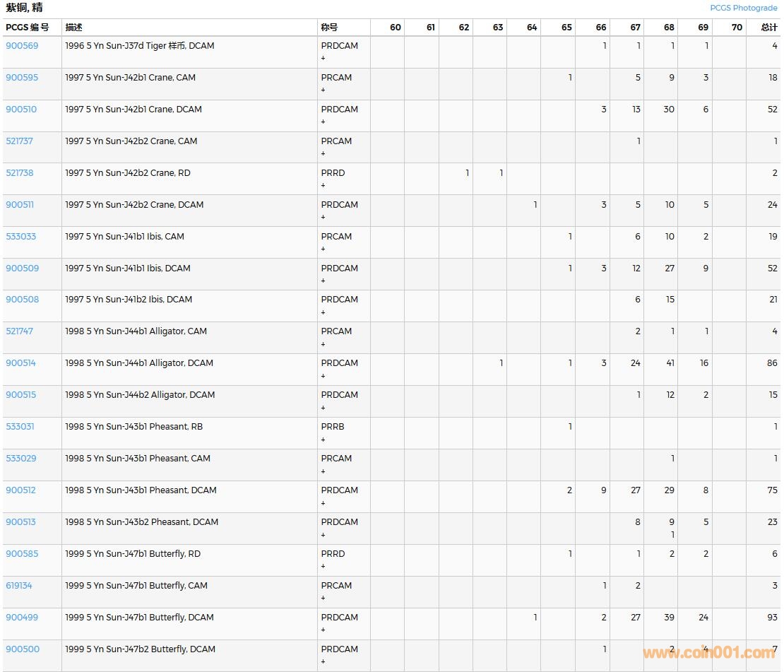Click the 描述 column header

click(74, 28)
